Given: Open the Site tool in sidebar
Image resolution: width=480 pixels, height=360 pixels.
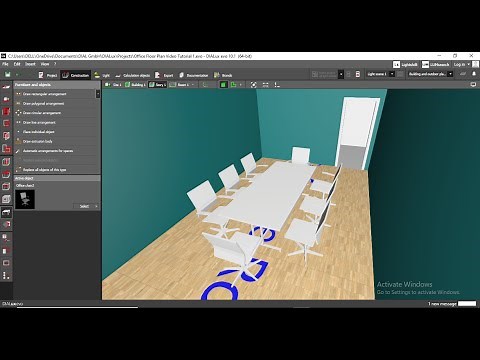Looking at the screenshot, I should [6, 87].
